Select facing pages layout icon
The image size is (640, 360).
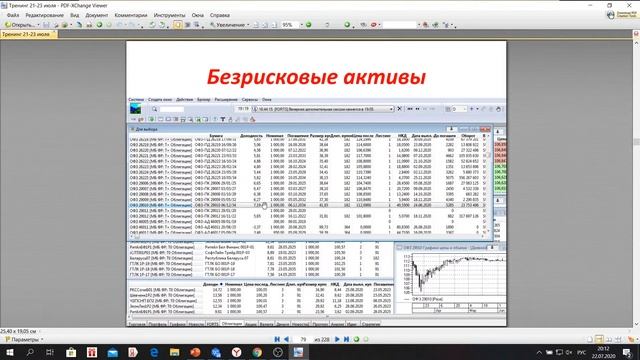click(609, 339)
